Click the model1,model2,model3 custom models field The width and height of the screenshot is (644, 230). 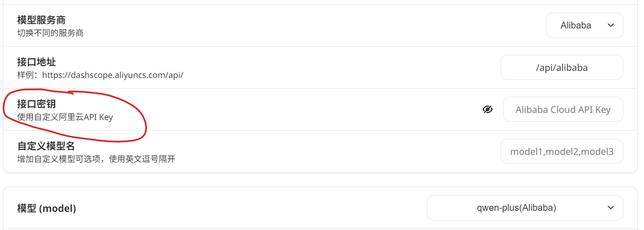561,151
